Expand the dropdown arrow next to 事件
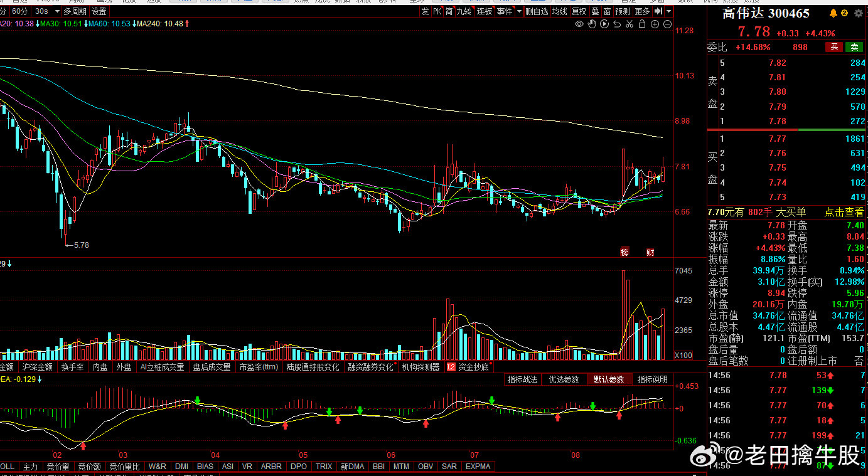The height and width of the screenshot is (476, 868). point(519,11)
